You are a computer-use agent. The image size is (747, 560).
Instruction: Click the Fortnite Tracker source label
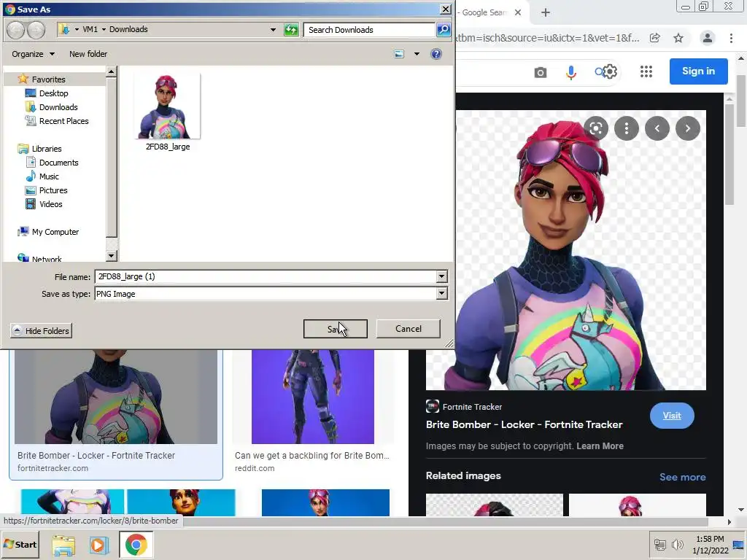click(x=472, y=407)
